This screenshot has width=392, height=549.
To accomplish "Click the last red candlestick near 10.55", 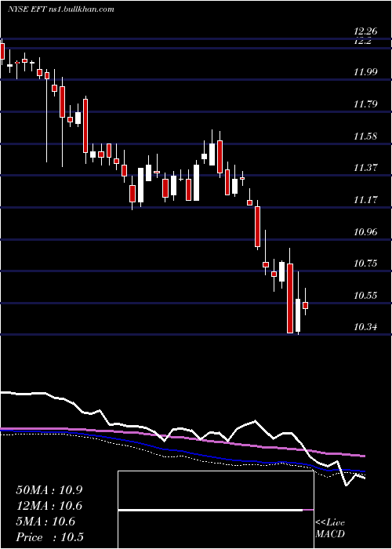I will pos(305,305).
